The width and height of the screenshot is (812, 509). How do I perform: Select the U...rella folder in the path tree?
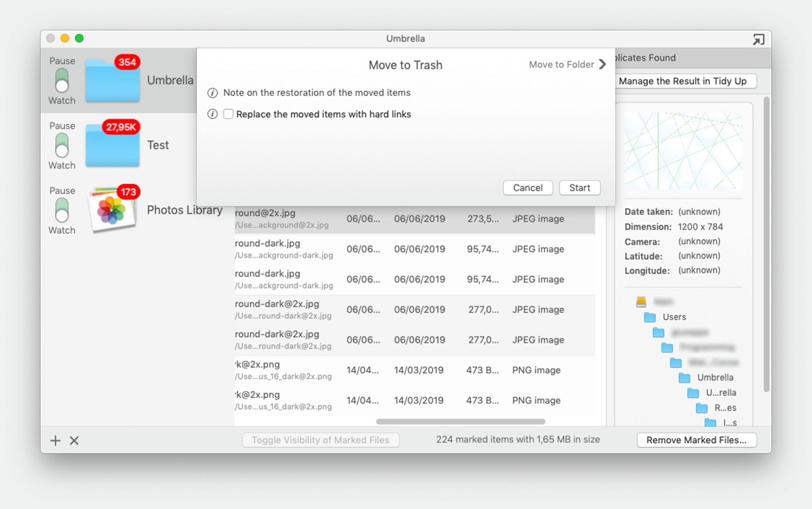click(x=712, y=393)
